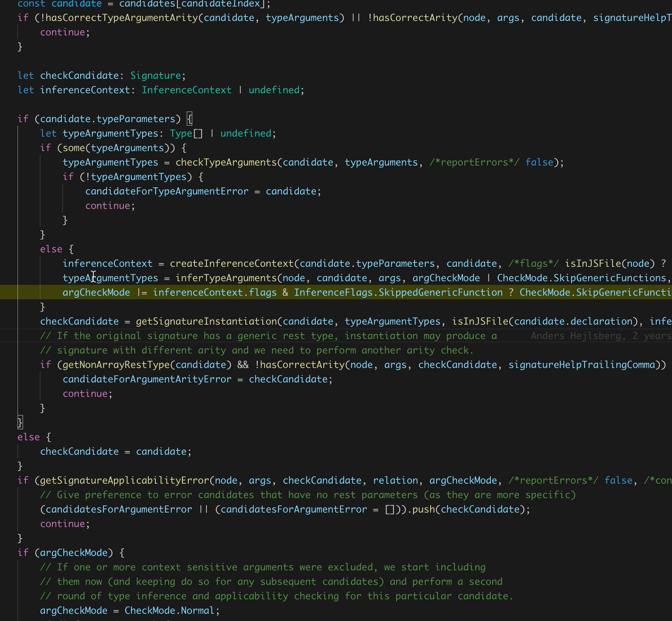672x621 pixels.
Task: Click 'createInferenceContext' function call
Action: pyautogui.click(x=232, y=264)
